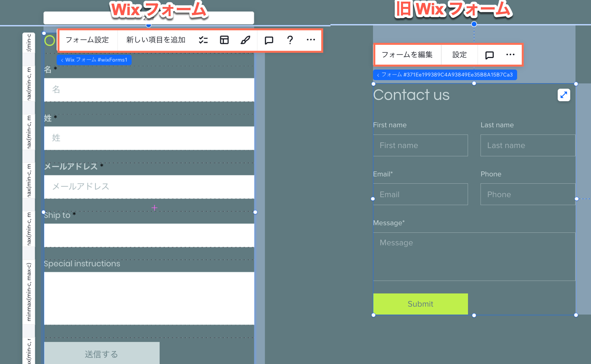This screenshot has height=364, width=591.
Task: Open 設定 in old form toolbar
Action: (x=459, y=55)
